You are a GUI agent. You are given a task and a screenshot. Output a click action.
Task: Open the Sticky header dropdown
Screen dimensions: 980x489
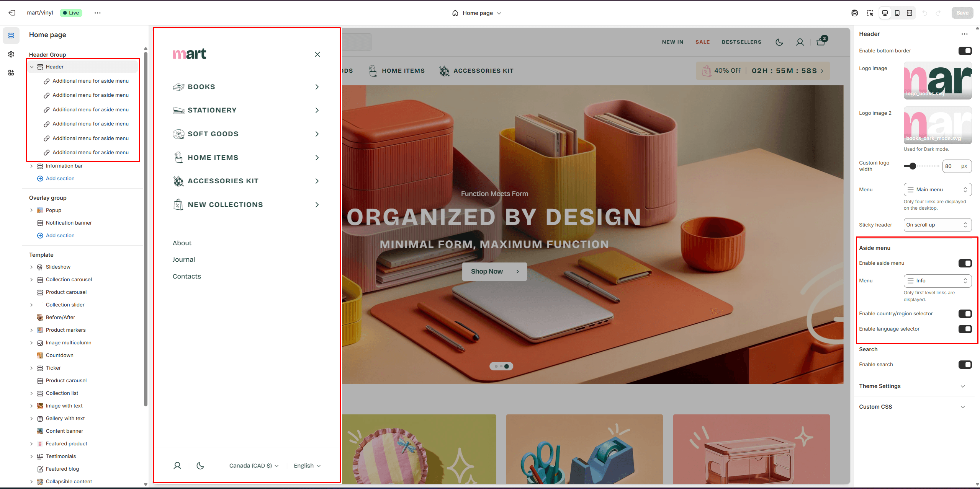937,225
